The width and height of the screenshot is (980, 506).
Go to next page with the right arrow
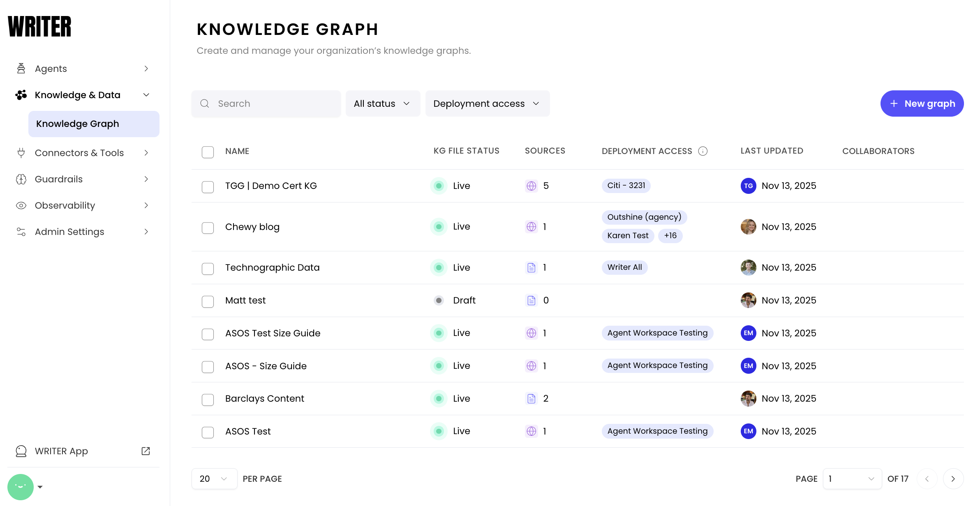click(x=953, y=479)
